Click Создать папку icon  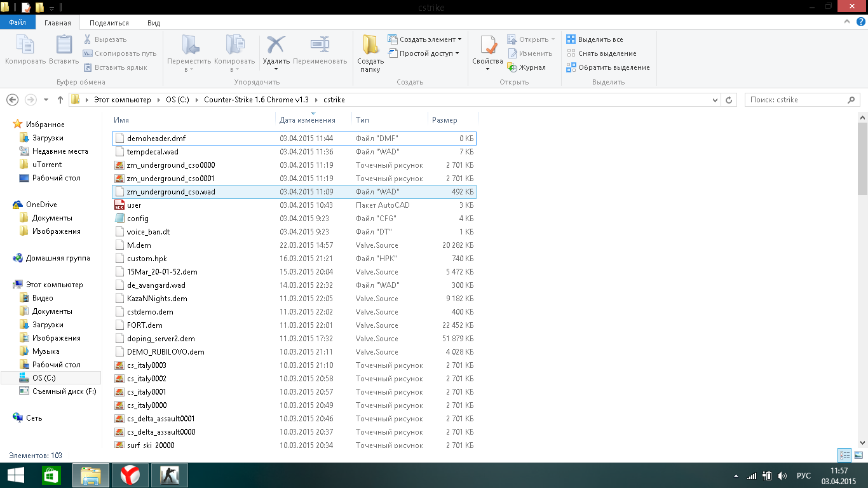pyautogui.click(x=370, y=53)
